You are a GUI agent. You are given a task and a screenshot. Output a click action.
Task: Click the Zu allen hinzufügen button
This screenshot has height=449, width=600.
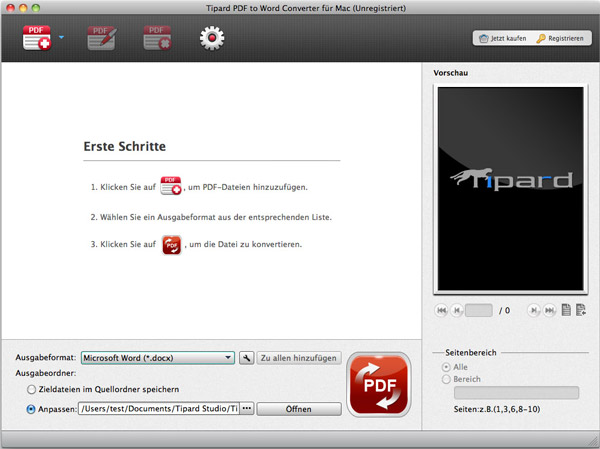pyautogui.click(x=299, y=358)
